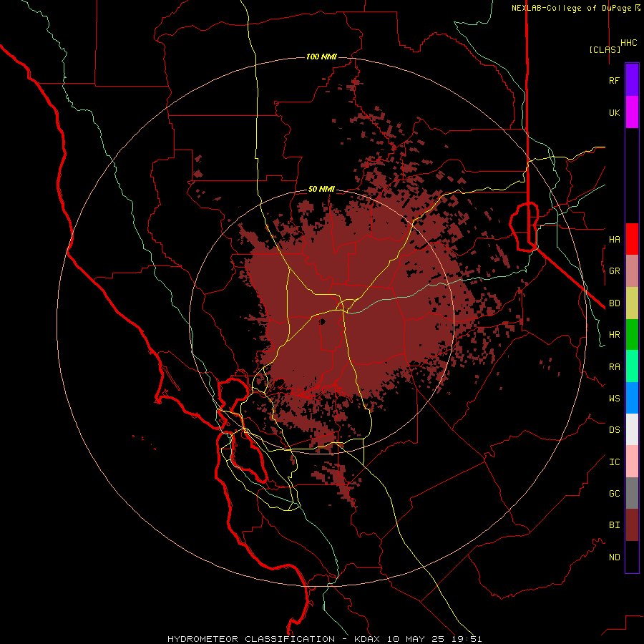Click the GR legend label
This screenshot has height=644, width=644.
point(614,271)
